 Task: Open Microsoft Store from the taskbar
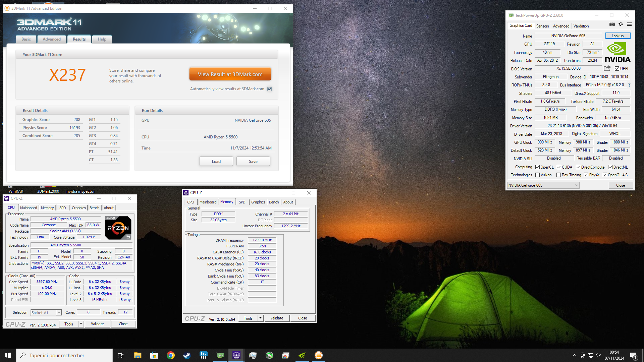(154, 355)
